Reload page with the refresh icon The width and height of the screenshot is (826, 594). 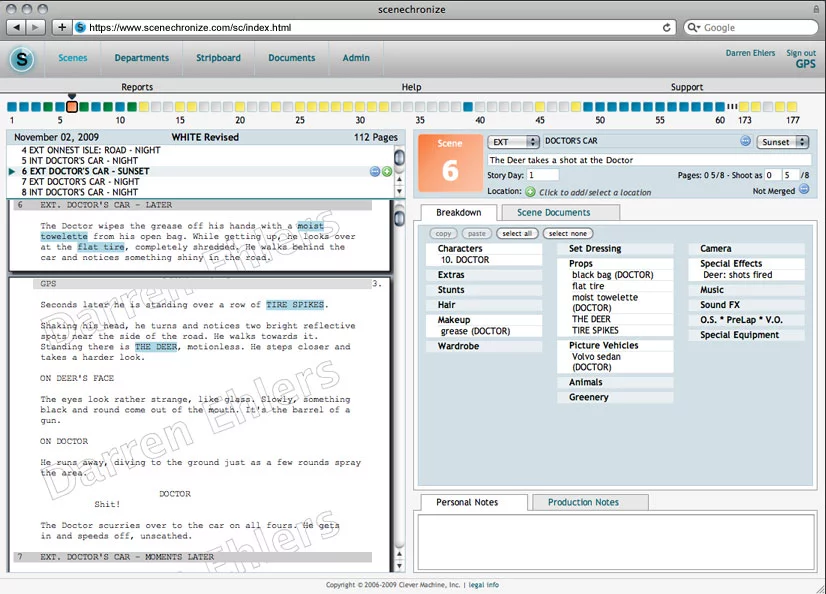pyautogui.click(x=666, y=27)
